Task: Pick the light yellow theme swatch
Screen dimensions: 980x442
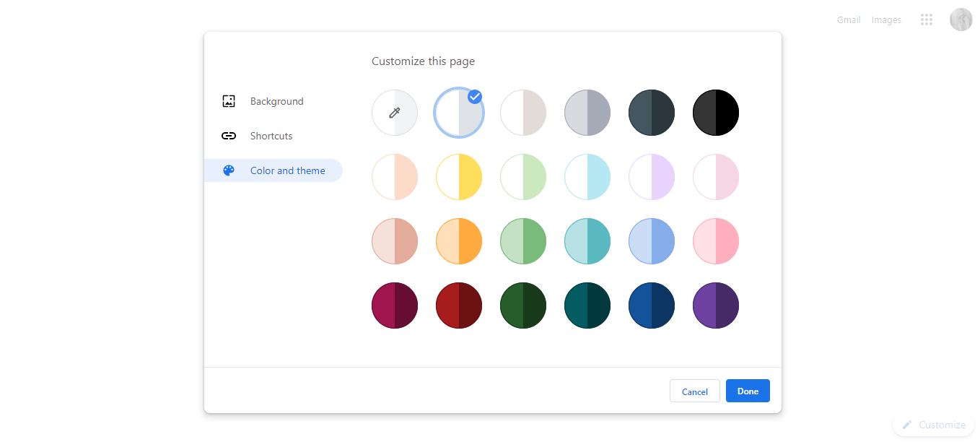Action: click(x=459, y=177)
